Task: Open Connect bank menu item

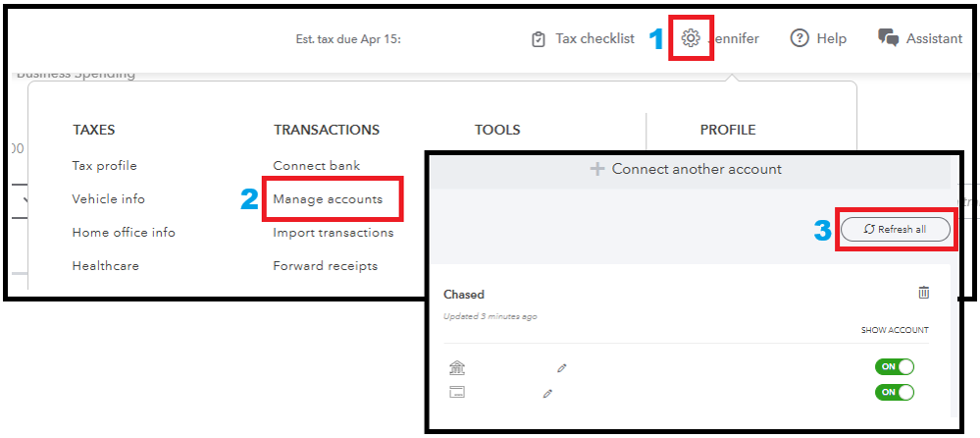Action: pyautogui.click(x=317, y=166)
